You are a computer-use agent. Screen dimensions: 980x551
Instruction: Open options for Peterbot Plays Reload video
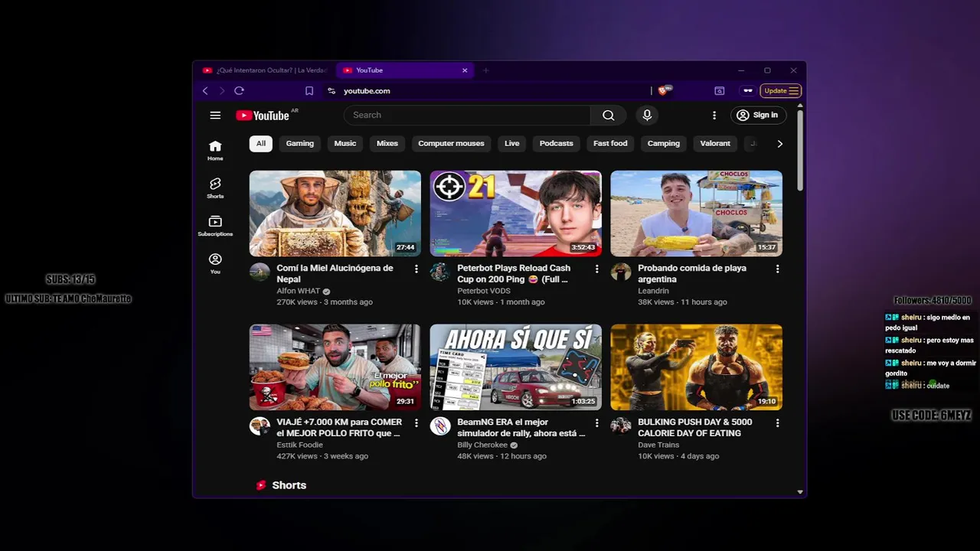click(597, 269)
